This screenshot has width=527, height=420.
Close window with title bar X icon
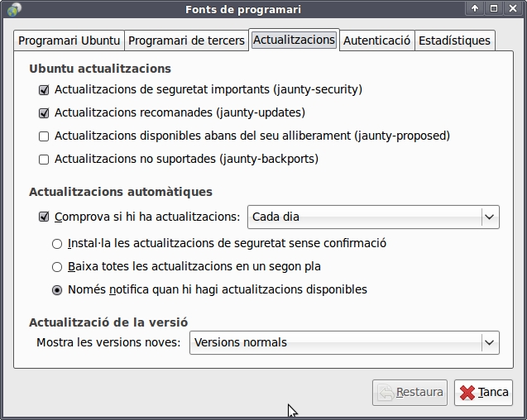(513, 8)
